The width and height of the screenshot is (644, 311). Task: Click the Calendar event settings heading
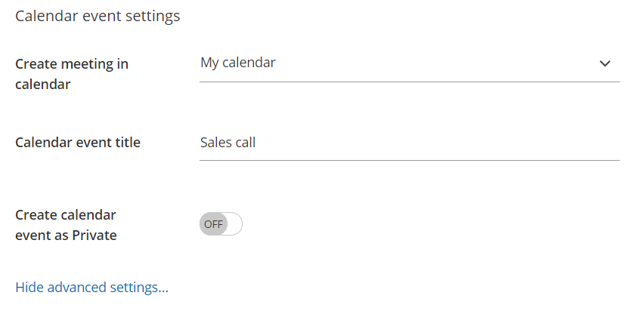coord(98,16)
